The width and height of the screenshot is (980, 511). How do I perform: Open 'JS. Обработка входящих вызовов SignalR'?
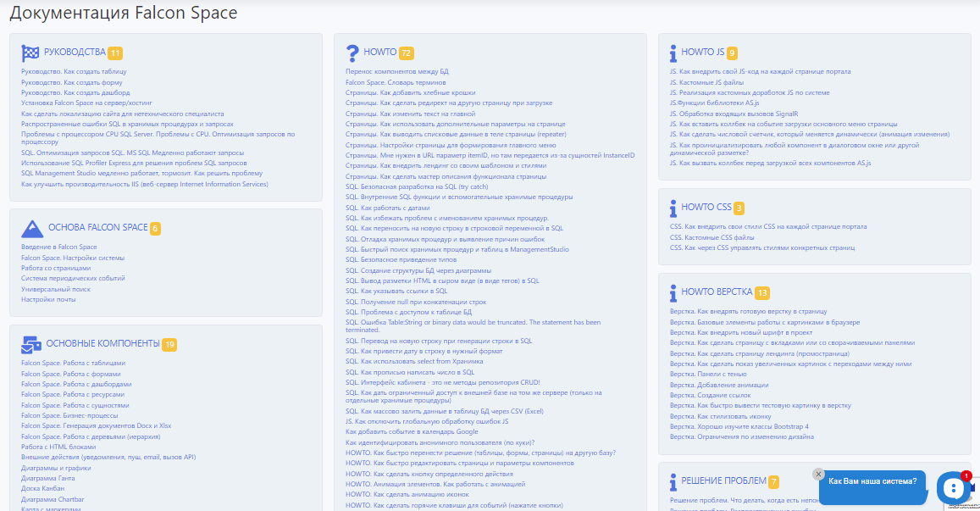(734, 114)
